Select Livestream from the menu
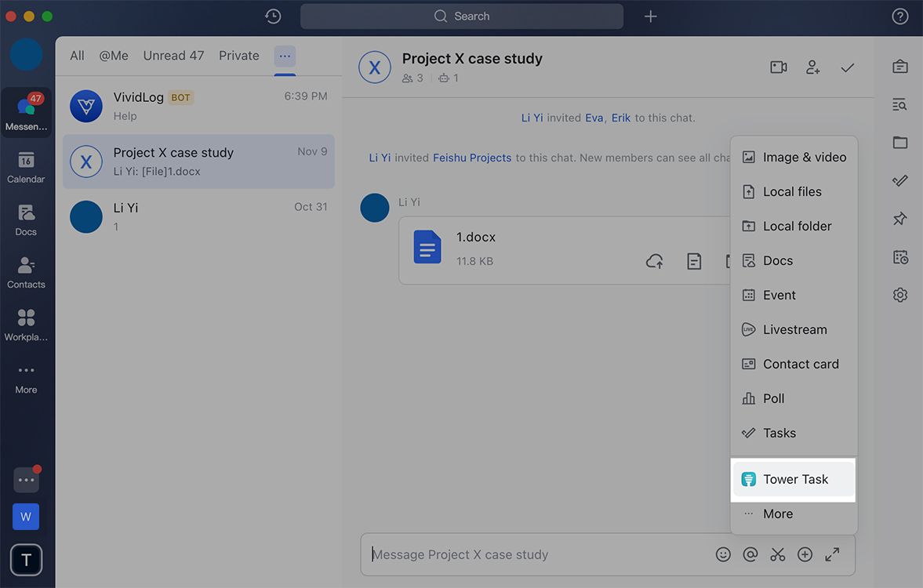This screenshot has width=923, height=588. coord(794,329)
